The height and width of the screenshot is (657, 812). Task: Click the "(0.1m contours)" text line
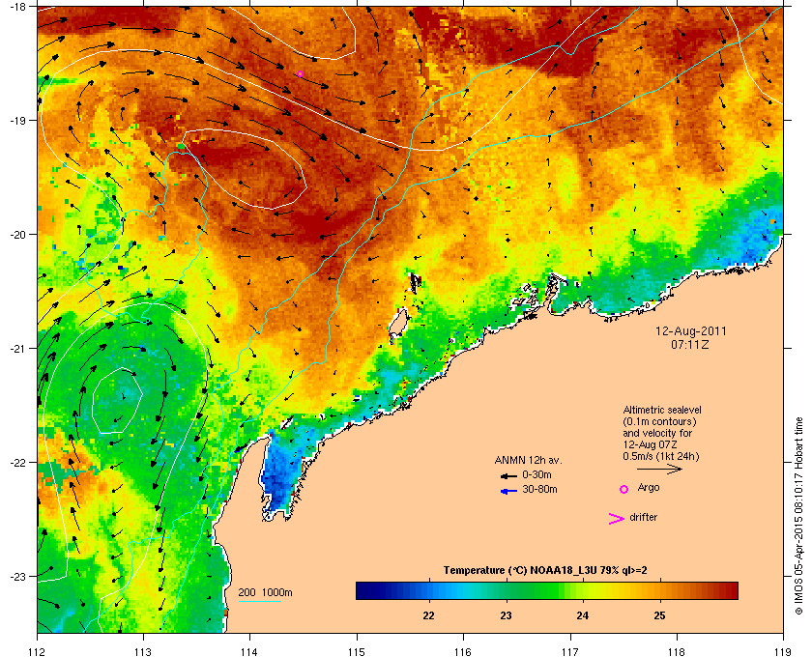pos(659,421)
